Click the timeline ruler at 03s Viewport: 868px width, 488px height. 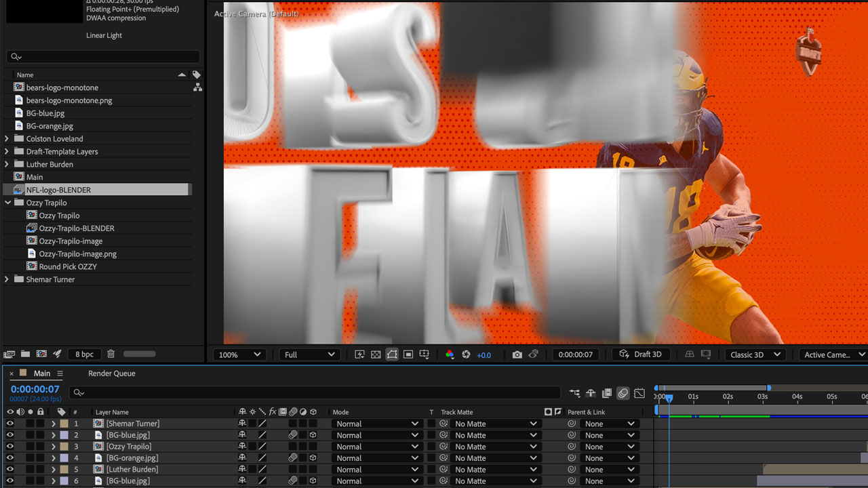point(763,396)
